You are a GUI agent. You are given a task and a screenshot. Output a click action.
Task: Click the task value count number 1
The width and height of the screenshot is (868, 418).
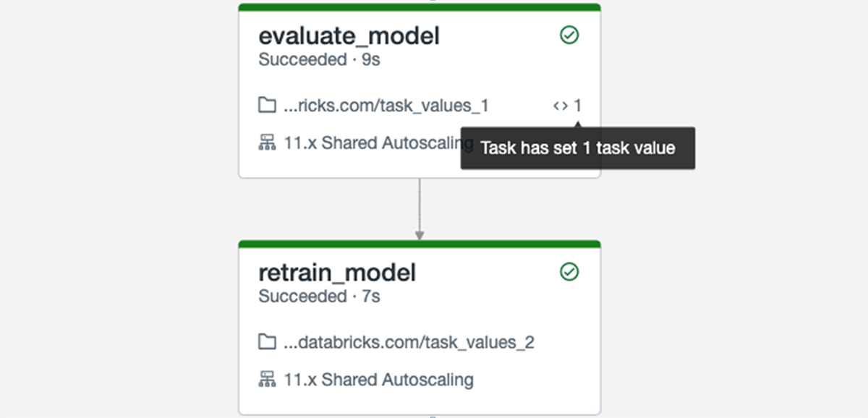(578, 106)
